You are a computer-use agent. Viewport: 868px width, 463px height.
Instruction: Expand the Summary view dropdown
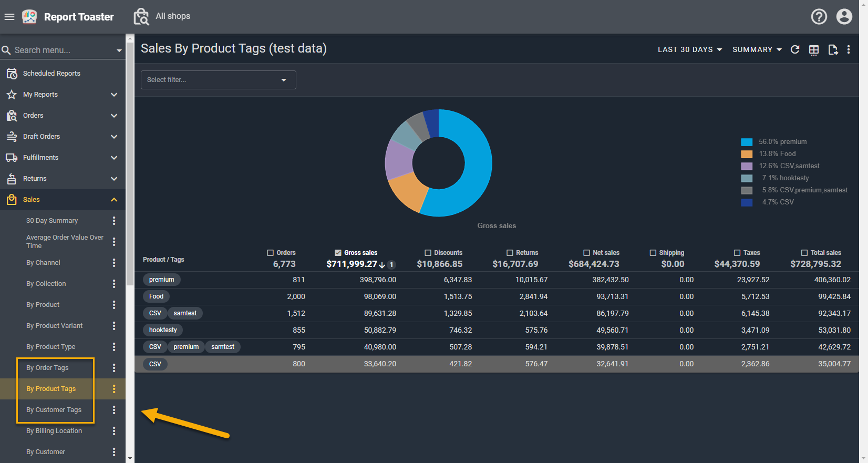click(757, 49)
